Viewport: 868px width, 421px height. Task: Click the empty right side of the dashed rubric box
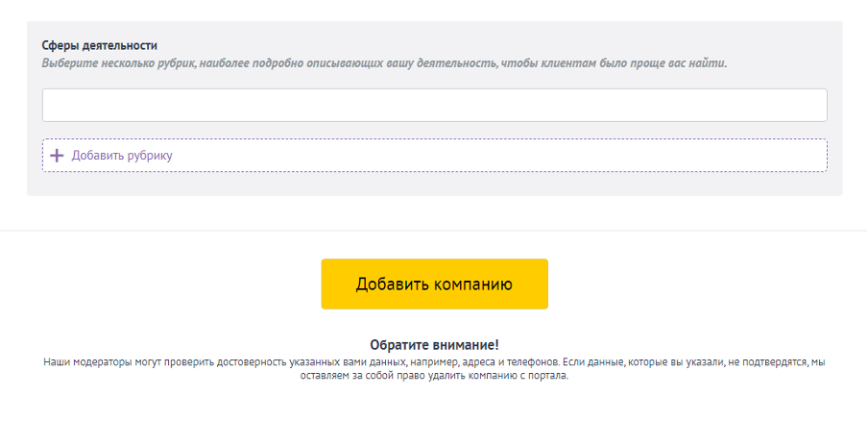(672, 156)
